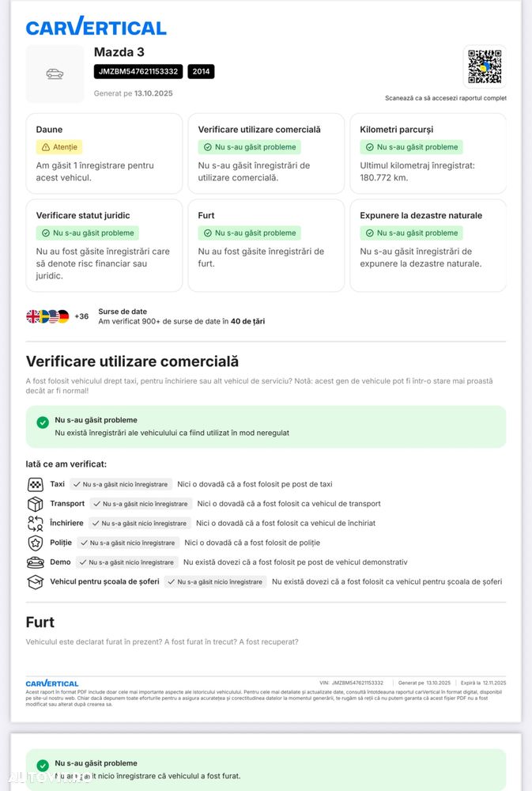
Task: Open the Kilometri parcurși summary card
Action: (428, 153)
